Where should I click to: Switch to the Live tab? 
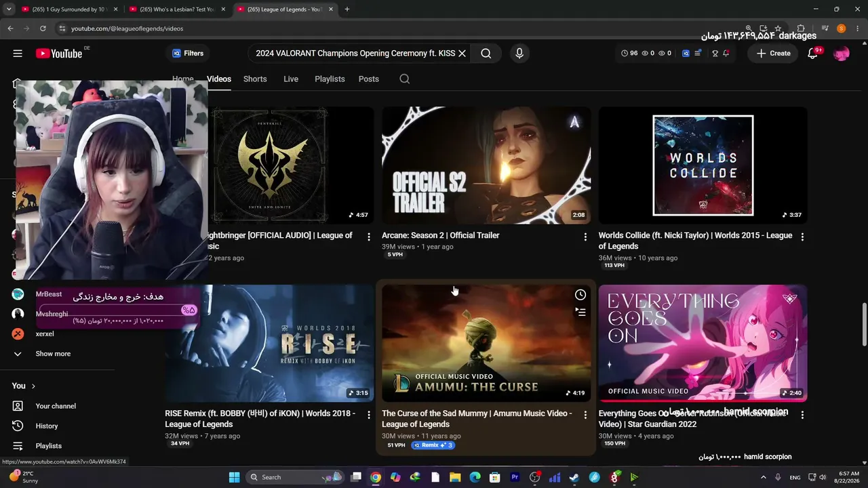[x=291, y=79]
